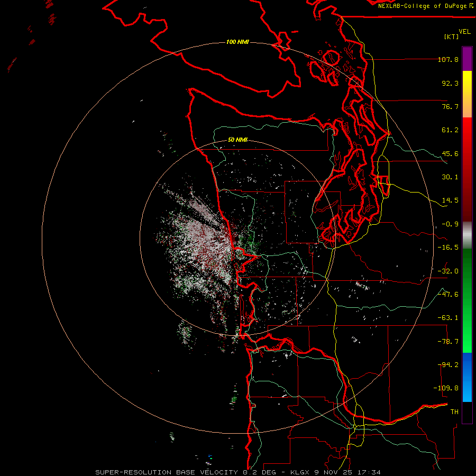Click the 61.2 velocity scale value

pyautogui.click(x=450, y=130)
